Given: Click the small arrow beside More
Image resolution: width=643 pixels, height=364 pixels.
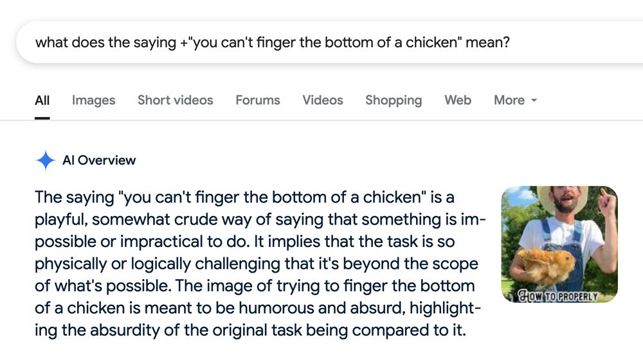Looking at the screenshot, I should point(534,101).
